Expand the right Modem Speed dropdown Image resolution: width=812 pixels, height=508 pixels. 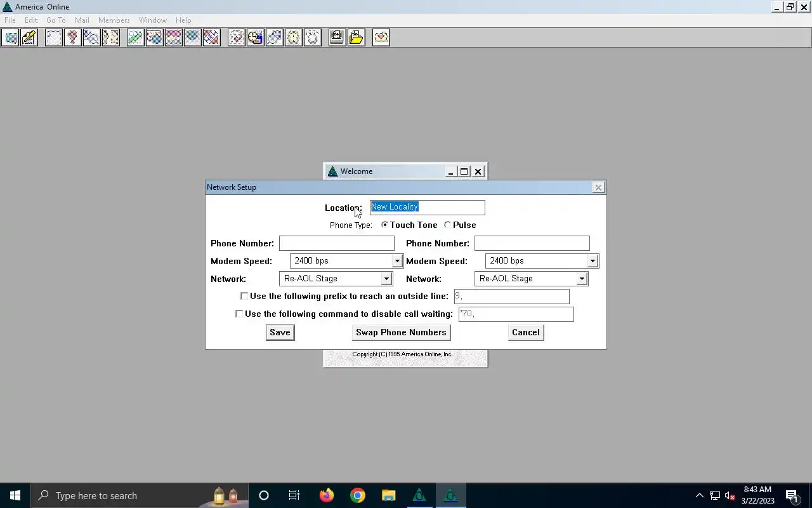tap(593, 261)
